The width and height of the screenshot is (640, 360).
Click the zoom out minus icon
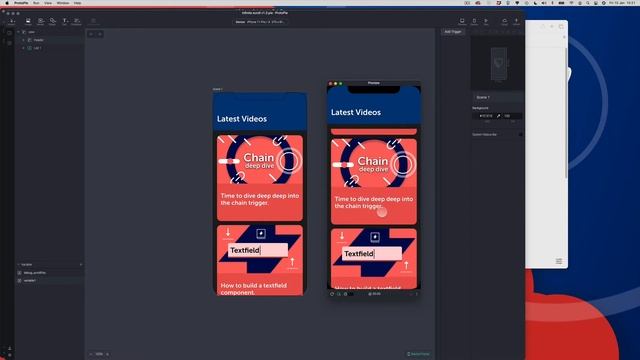pyautogui.click(x=91, y=354)
